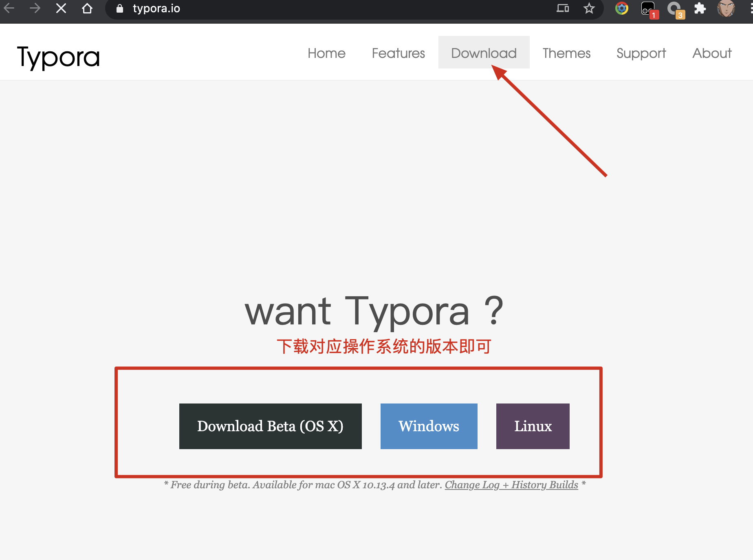Open the Extensions puzzle piece menu
The width and height of the screenshot is (753, 560).
point(700,8)
